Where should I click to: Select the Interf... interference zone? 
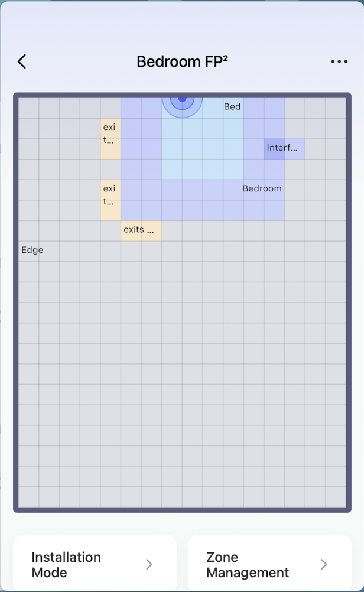[x=284, y=148]
